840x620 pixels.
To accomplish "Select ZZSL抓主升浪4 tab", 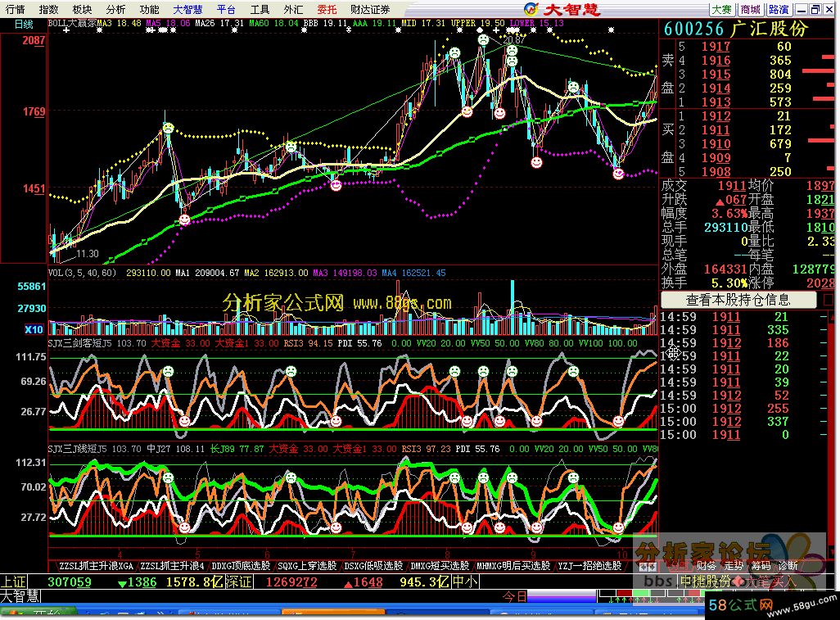I will (x=172, y=566).
